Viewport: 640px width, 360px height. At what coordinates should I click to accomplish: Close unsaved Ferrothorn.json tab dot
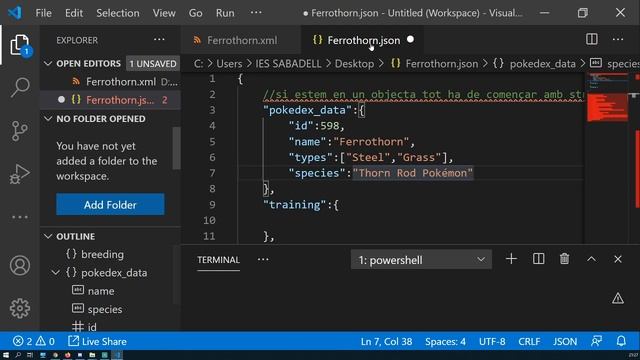coord(410,40)
